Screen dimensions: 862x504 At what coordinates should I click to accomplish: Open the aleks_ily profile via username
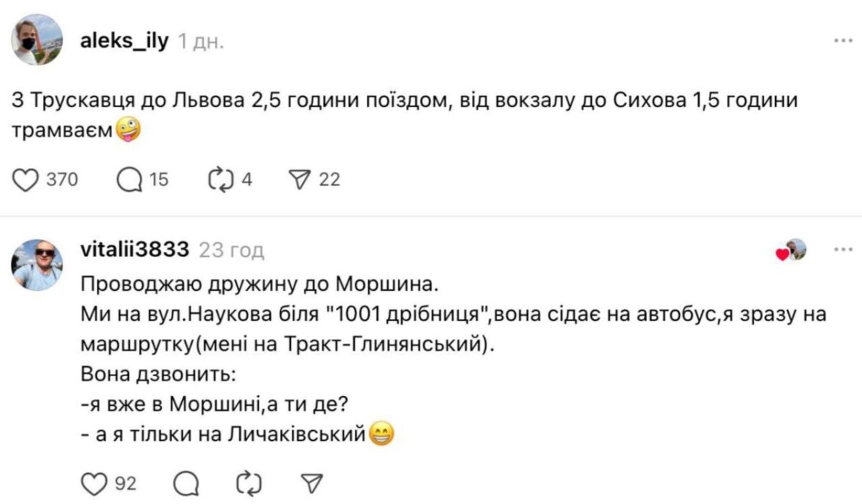pyautogui.click(x=125, y=41)
